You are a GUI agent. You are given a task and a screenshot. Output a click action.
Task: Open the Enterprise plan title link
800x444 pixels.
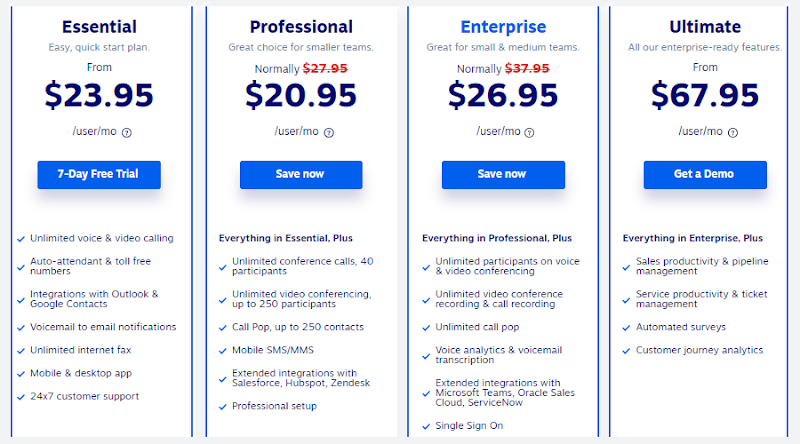click(503, 27)
